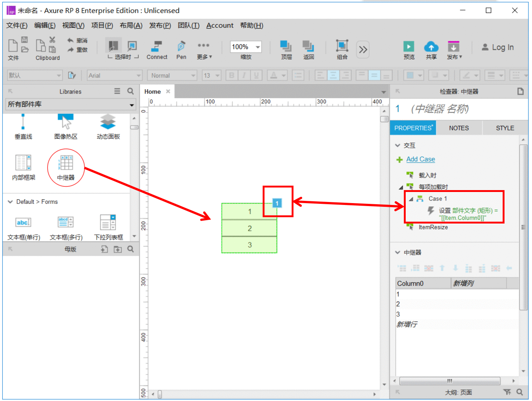Viewport: 532px width, 401px height.
Task: Open the 布局 menu
Action: tap(131, 25)
